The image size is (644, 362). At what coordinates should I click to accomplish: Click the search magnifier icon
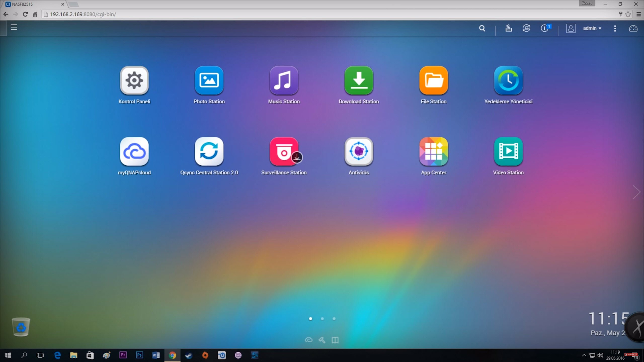click(x=482, y=28)
